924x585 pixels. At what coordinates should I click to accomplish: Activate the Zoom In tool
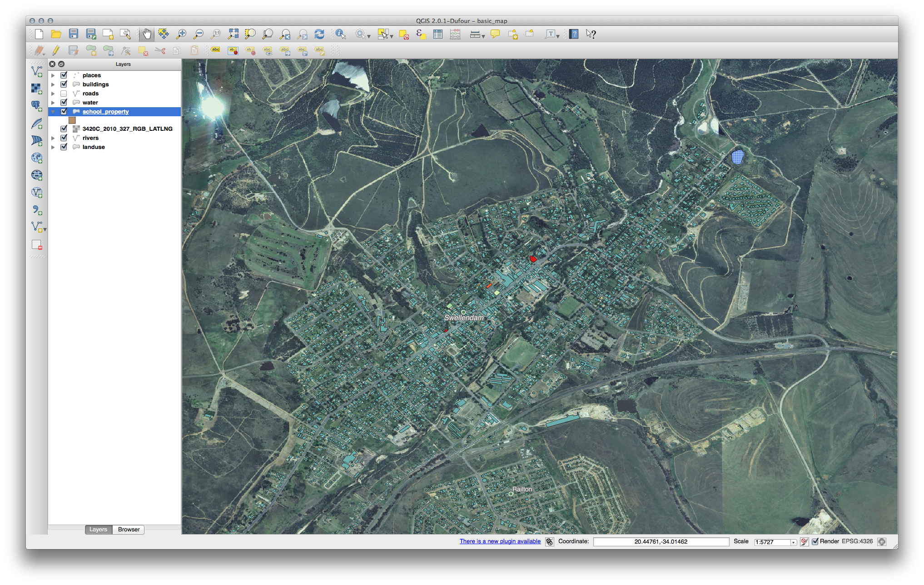click(182, 34)
